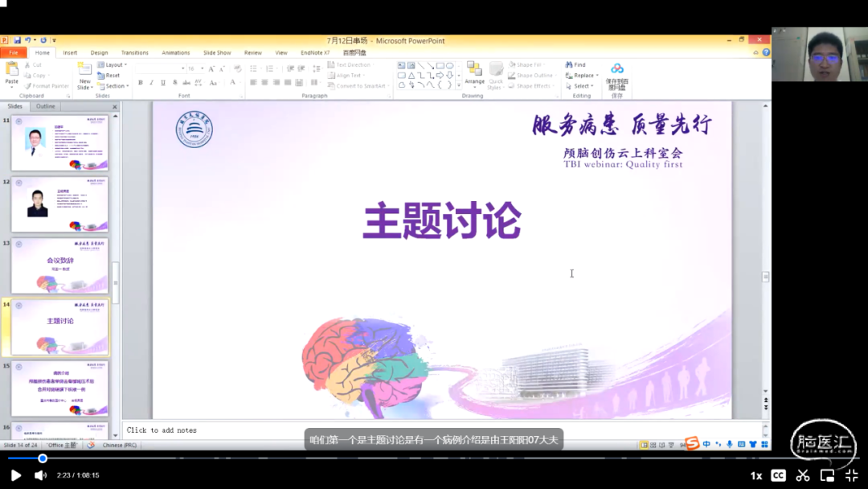Select slide 15 thumbnail

(x=59, y=388)
